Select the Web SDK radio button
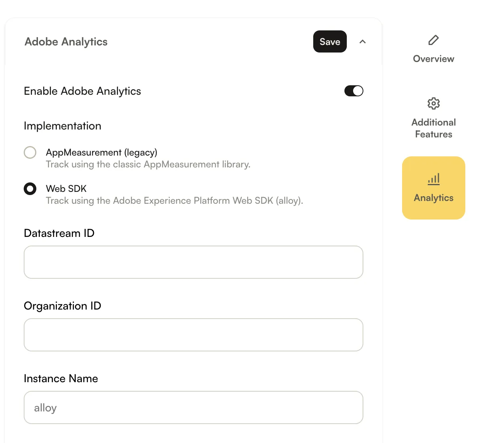 30,189
